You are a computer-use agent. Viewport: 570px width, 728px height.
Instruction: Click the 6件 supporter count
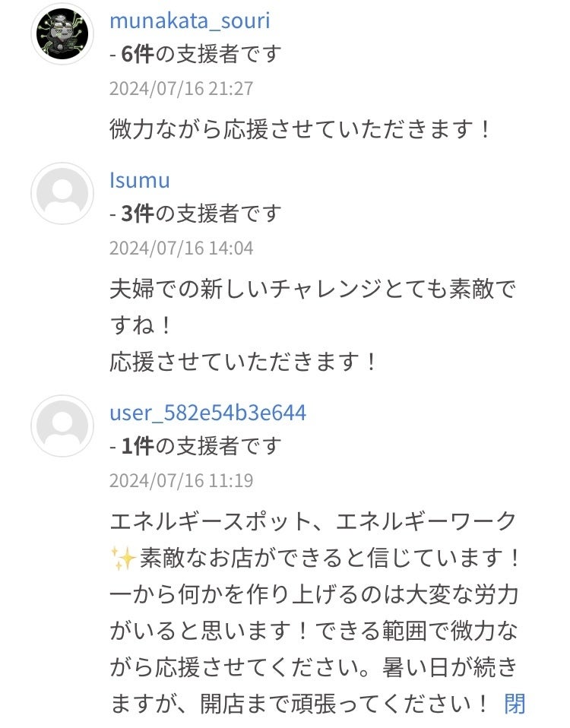point(137,55)
